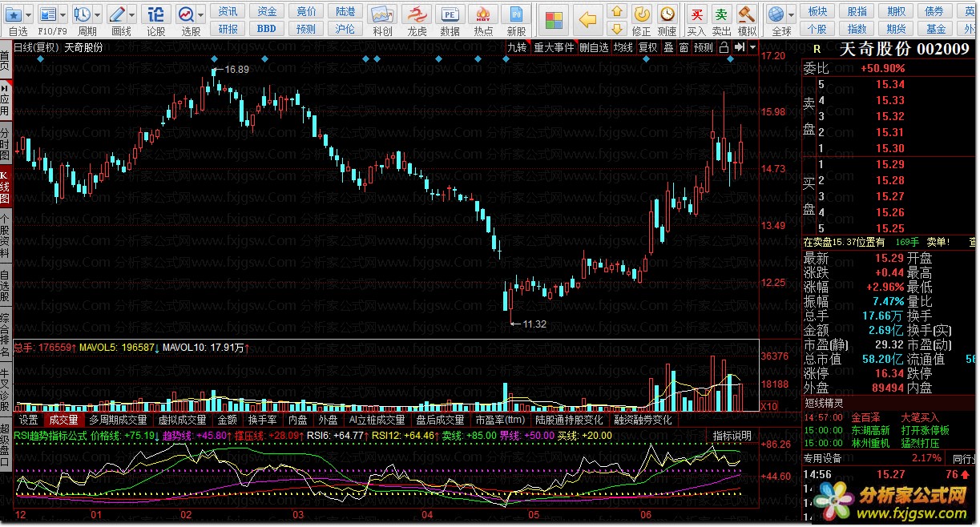
Task: Click the 林州重机 alert entry
Action: click(x=870, y=441)
